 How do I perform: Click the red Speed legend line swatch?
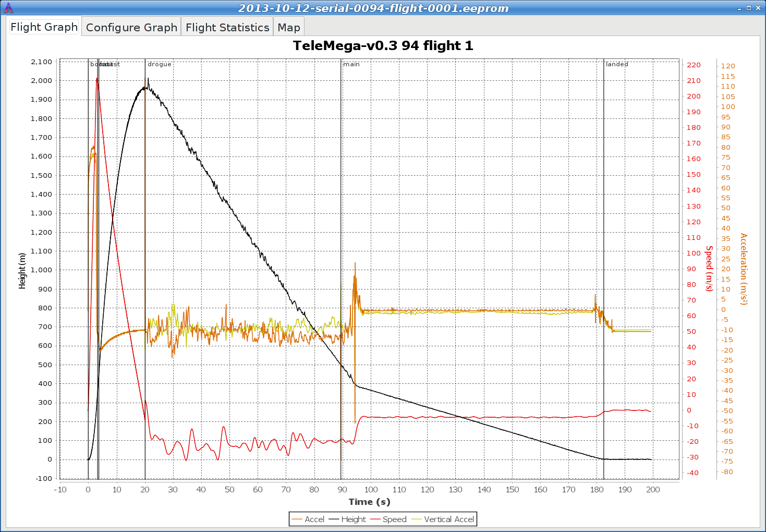coord(375,519)
